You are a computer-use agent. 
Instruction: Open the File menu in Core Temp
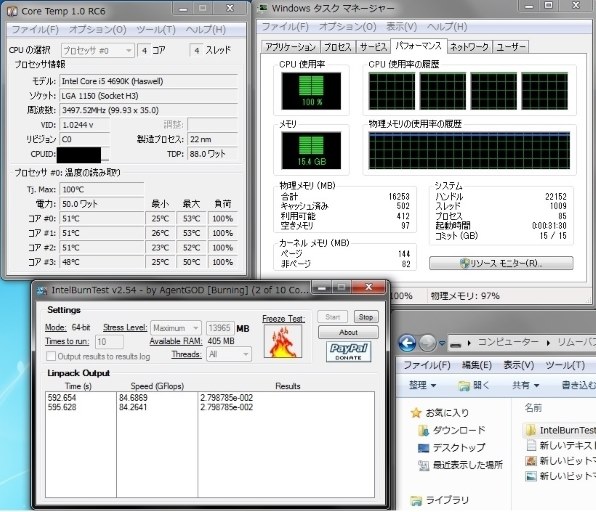click(35, 30)
